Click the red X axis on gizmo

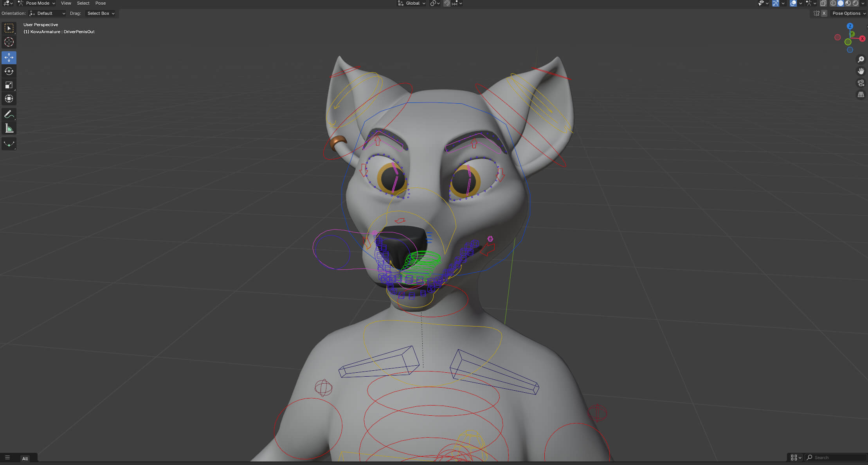pyautogui.click(x=862, y=39)
